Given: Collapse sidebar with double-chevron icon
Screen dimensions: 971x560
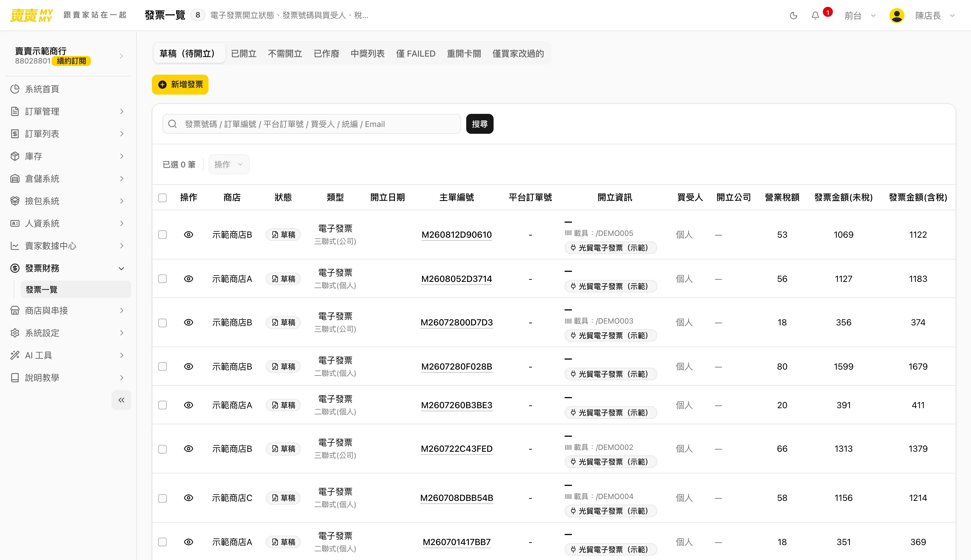Looking at the screenshot, I should (121, 400).
